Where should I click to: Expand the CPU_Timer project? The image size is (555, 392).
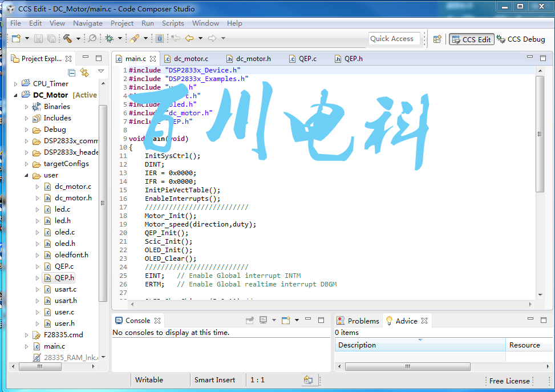click(x=15, y=84)
